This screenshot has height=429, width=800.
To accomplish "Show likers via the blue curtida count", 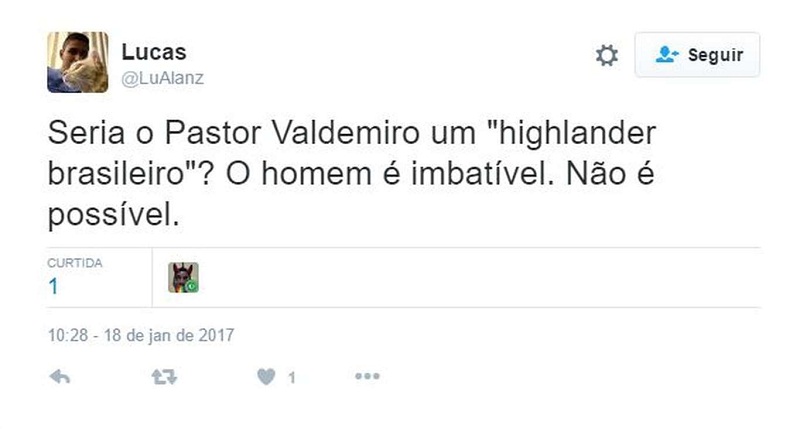I will coord(53,286).
